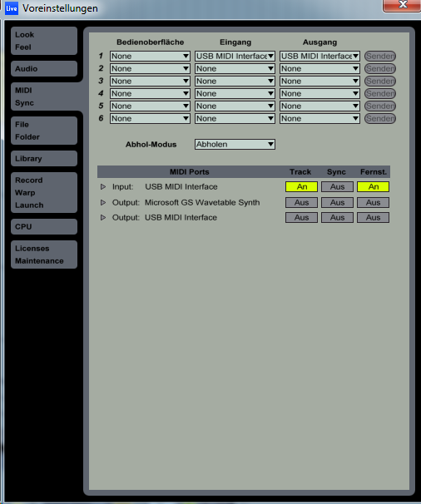Enable Sync for Input USB MIDI Interface
This screenshot has height=504, width=421.
click(x=337, y=187)
